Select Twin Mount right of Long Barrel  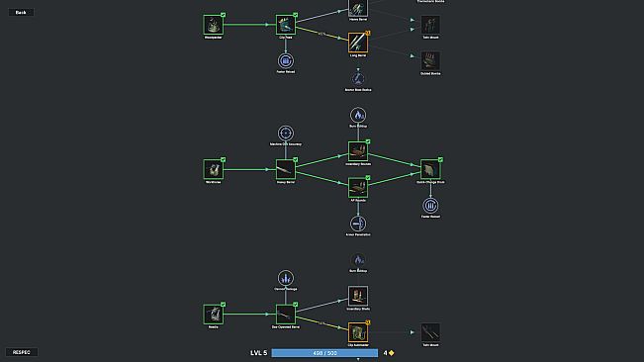(x=430, y=25)
